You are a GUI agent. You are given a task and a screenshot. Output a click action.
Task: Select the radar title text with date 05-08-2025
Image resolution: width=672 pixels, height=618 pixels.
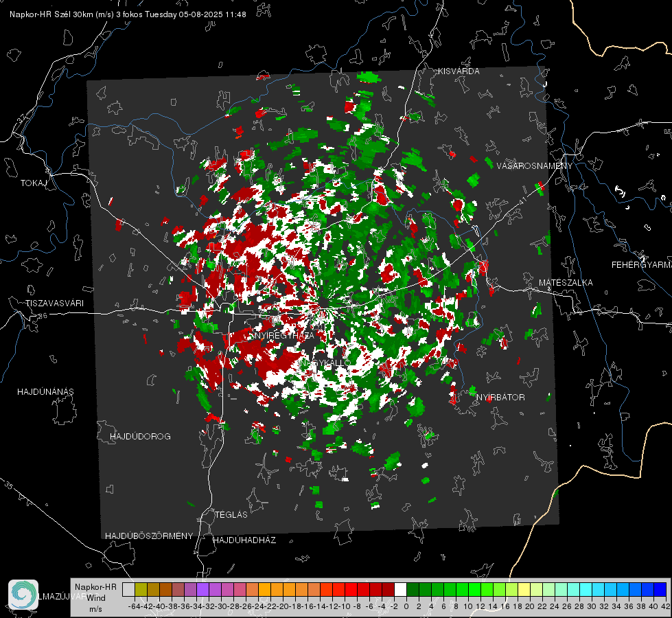128,14
